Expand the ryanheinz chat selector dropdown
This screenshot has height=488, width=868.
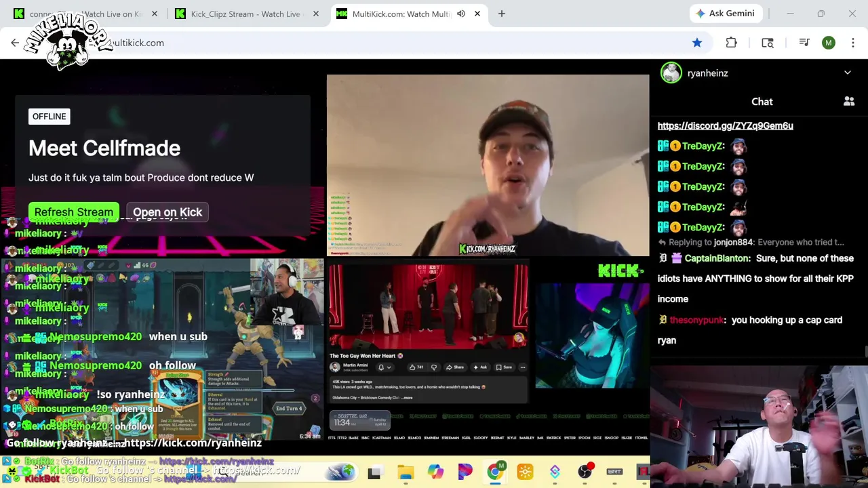pos(848,73)
